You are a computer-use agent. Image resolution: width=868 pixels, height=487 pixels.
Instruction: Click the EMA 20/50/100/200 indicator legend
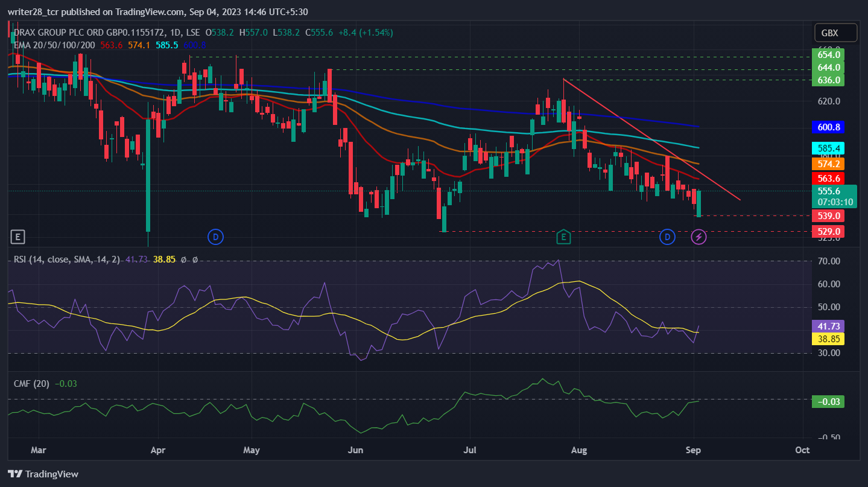click(54, 44)
